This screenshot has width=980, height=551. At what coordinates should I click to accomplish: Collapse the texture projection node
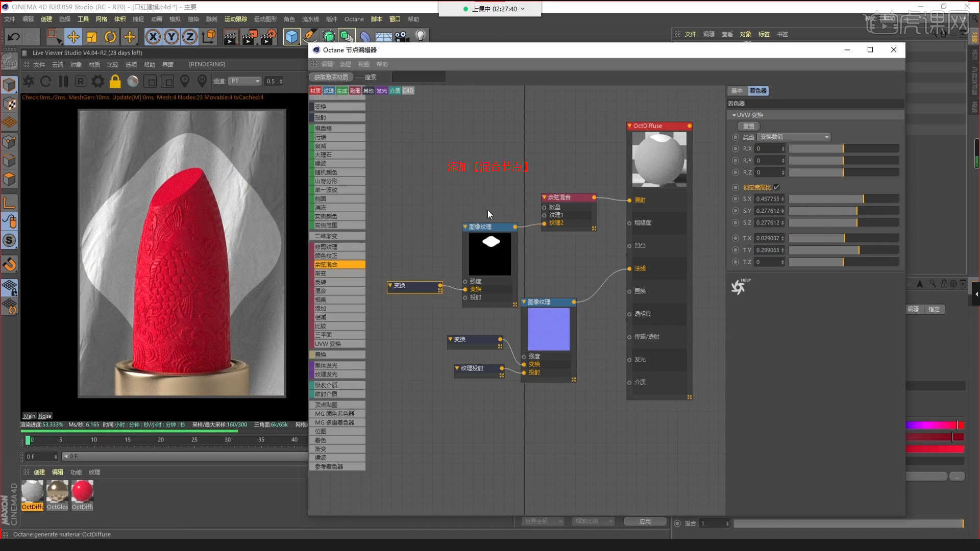click(457, 368)
